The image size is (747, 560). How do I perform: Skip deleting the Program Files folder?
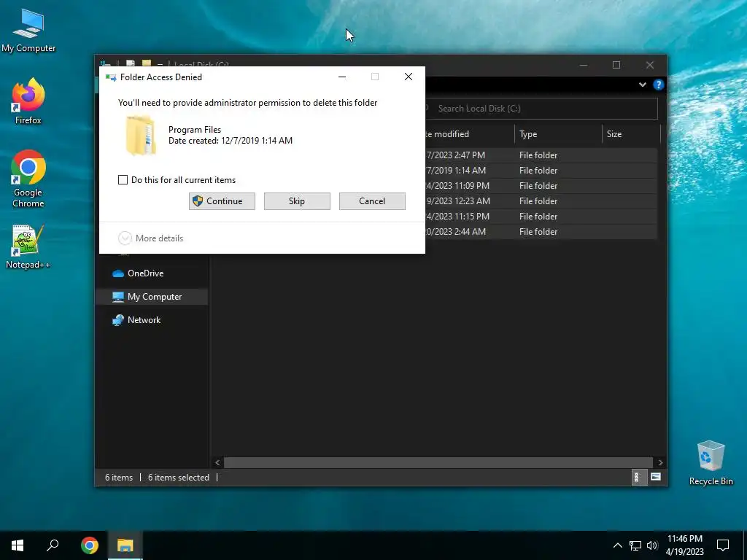(x=297, y=201)
